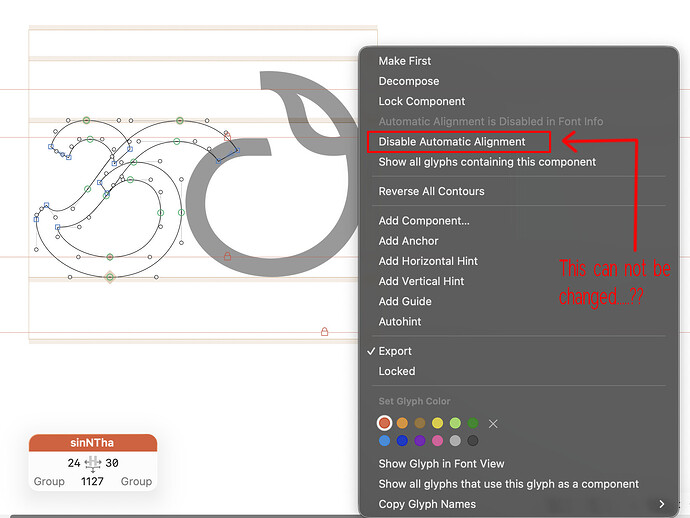This screenshot has height=518, width=690.
Task: Click the left Group kerning field
Action: [x=49, y=481]
